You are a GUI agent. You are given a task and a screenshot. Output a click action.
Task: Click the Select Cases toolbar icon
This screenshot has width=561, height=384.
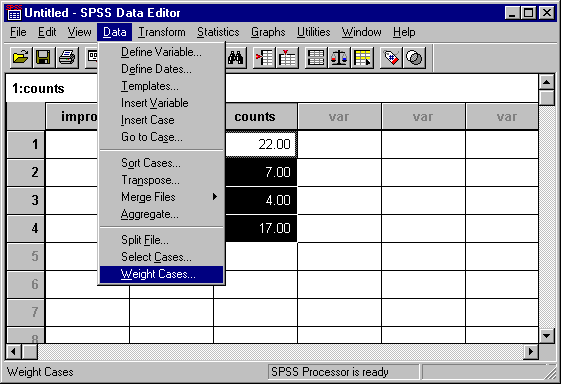(x=362, y=58)
